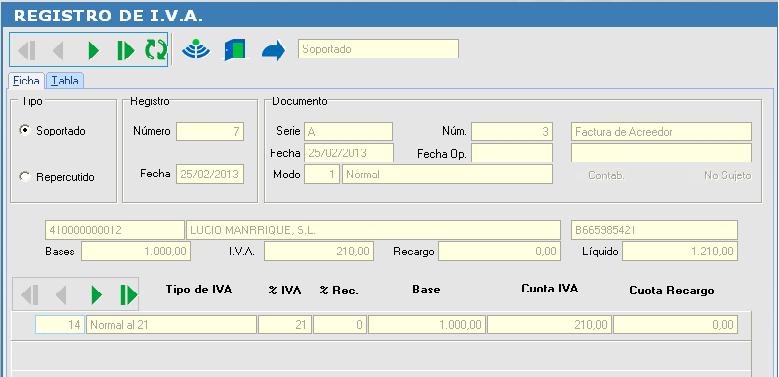
Task: Click the Contab. label
Action: tap(606, 175)
